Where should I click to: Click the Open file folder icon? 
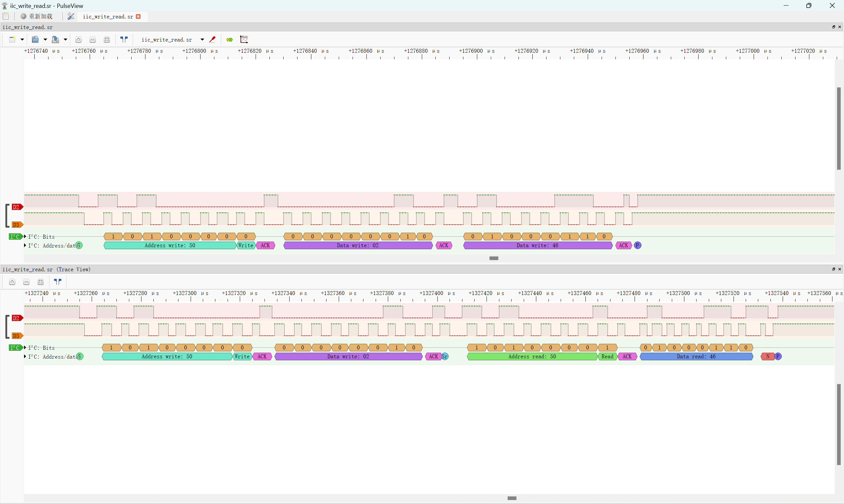(35, 40)
